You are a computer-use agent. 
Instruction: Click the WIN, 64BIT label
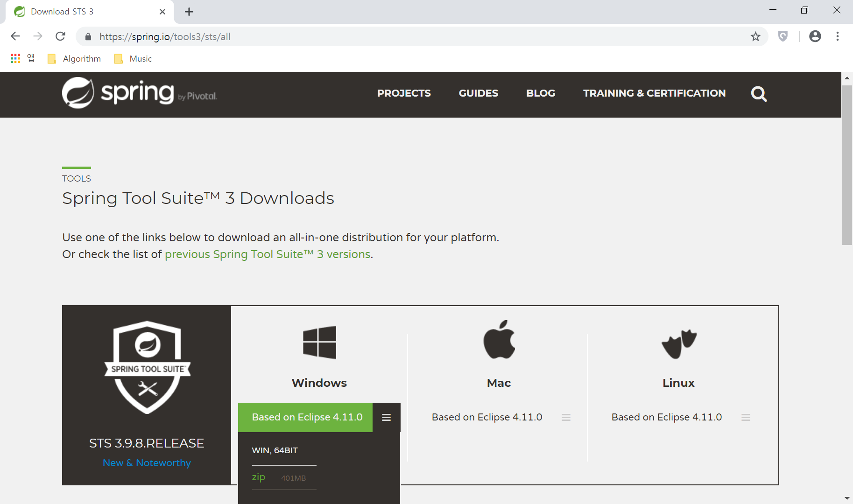(x=275, y=450)
